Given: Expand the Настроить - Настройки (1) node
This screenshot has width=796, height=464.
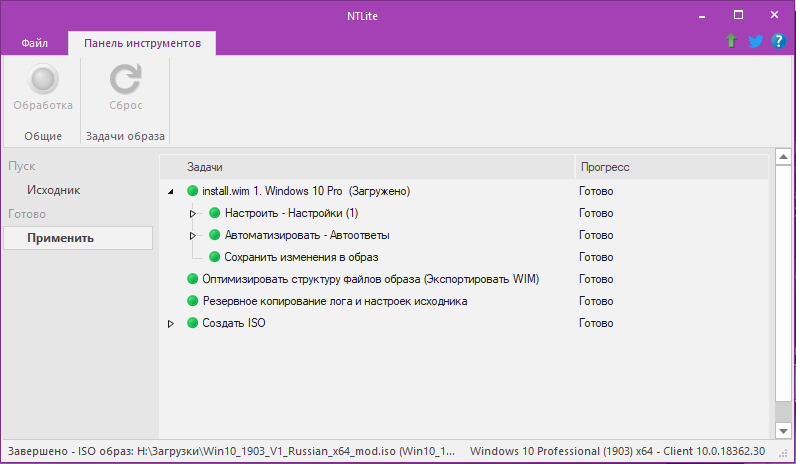Looking at the screenshot, I should click(193, 213).
